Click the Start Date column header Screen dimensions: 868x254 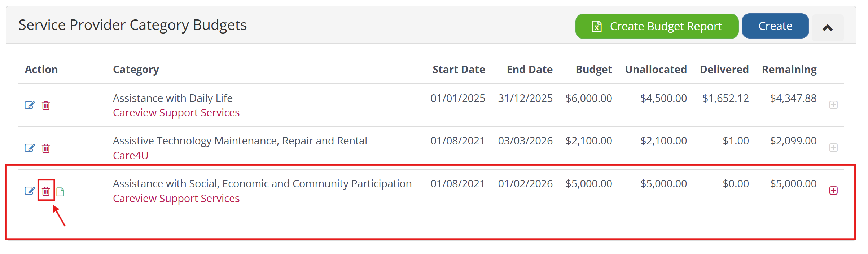pos(459,70)
